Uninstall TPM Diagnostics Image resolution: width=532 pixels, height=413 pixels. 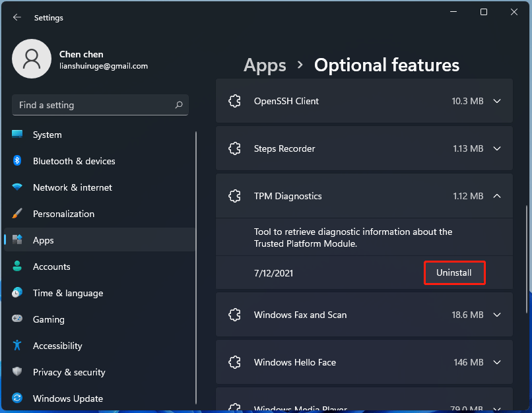[x=454, y=272]
